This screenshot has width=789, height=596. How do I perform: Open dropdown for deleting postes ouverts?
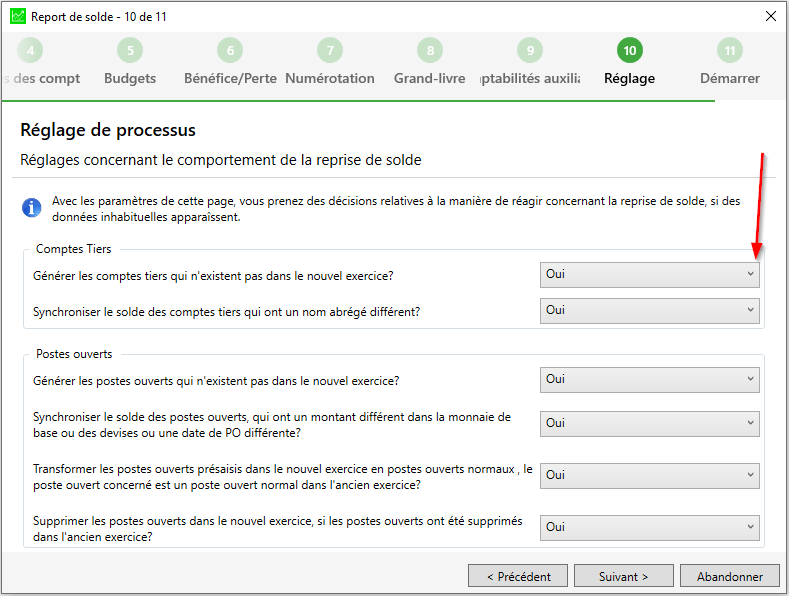650,528
